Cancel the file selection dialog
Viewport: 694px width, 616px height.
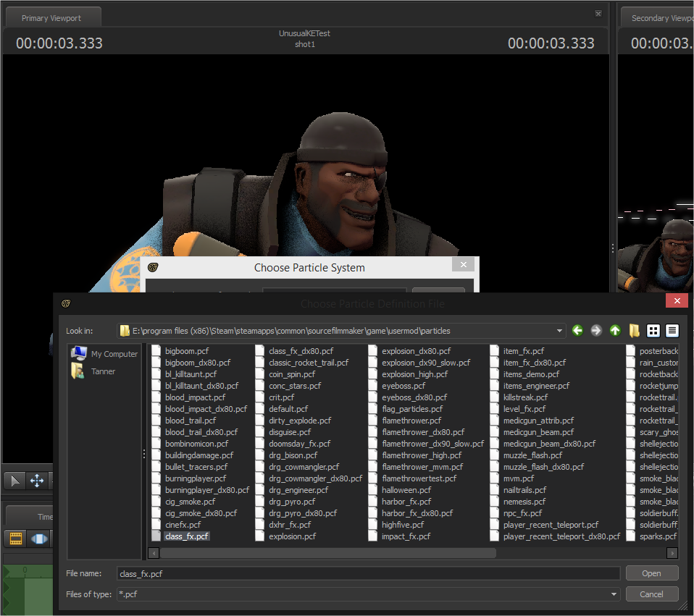pyautogui.click(x=651, y=594)
